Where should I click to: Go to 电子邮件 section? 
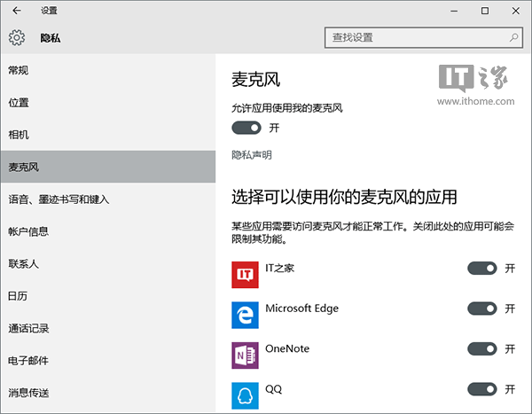click(x=108, y=361)
